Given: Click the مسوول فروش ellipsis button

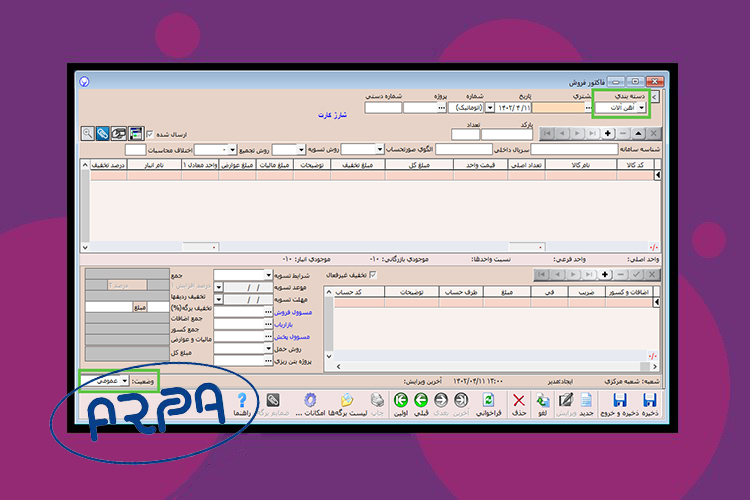Looking at the screenshot, I should tap(268, 311).
